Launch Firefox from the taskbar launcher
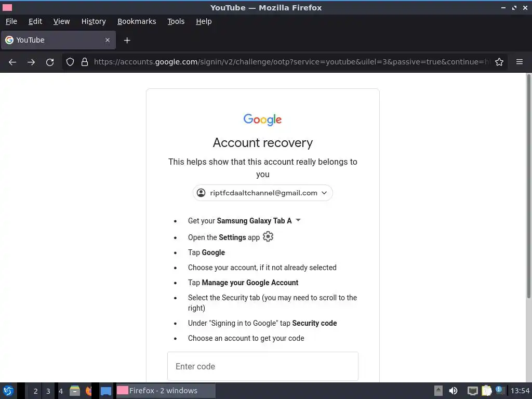 point(89,391)
